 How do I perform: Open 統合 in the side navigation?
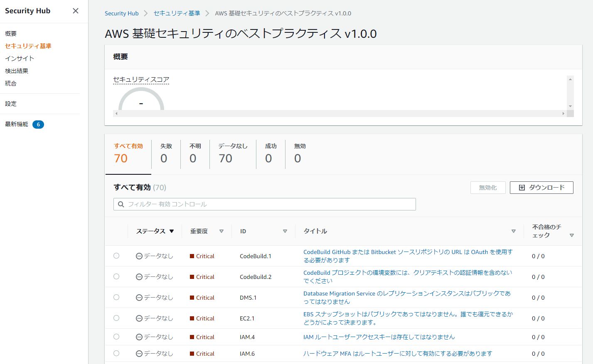(11, 83)
